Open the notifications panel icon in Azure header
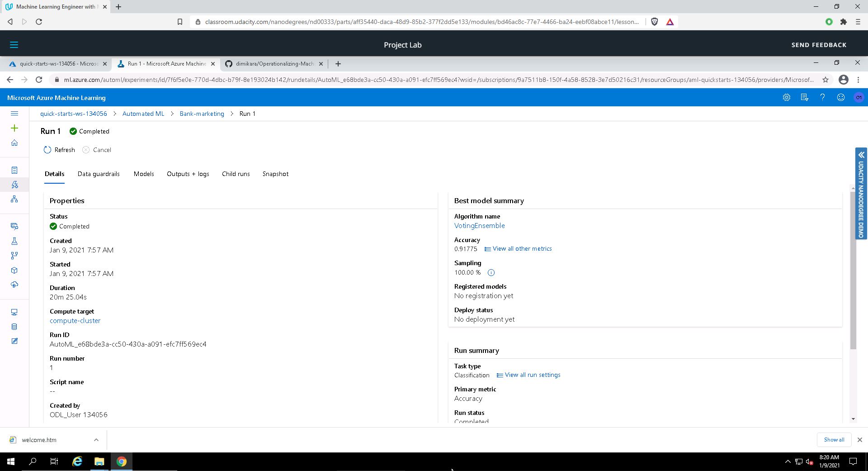868x471 pixels. click(804, 98)
